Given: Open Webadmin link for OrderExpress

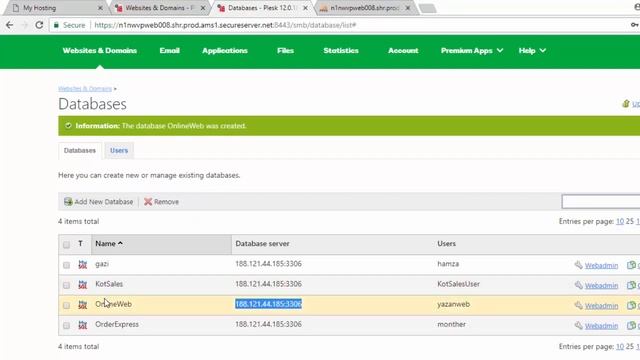Looking at the screenshot, I should (601, 326).
